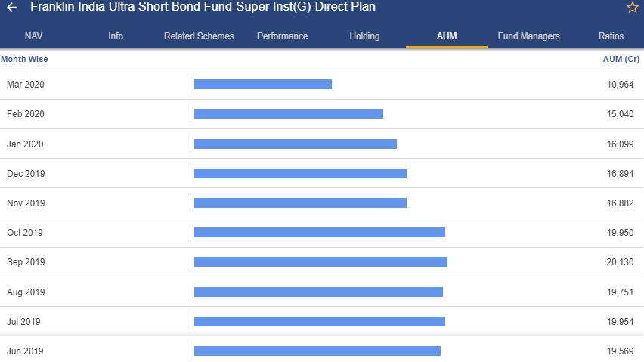Open the Related Schemes tab
This screenshot has height=362, width=644.
tap(199, 36)
